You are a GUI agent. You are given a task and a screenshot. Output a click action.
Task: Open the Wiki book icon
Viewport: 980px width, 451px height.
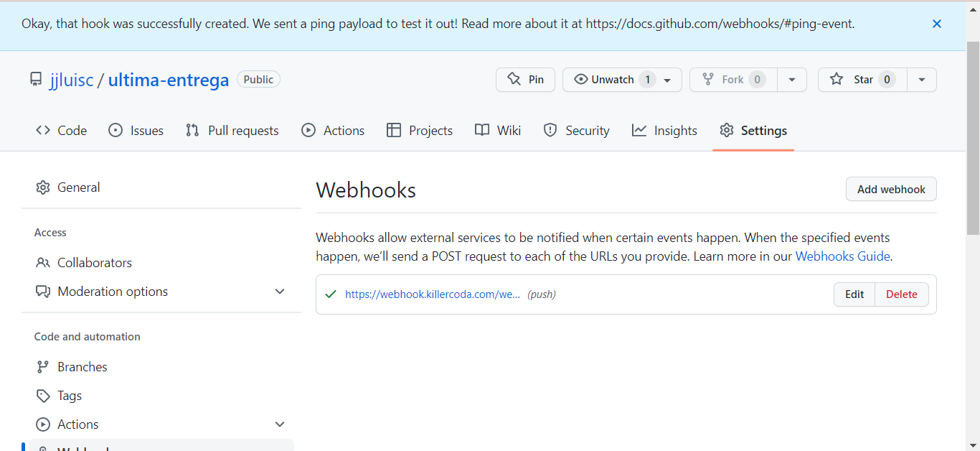tap(482, 130)
